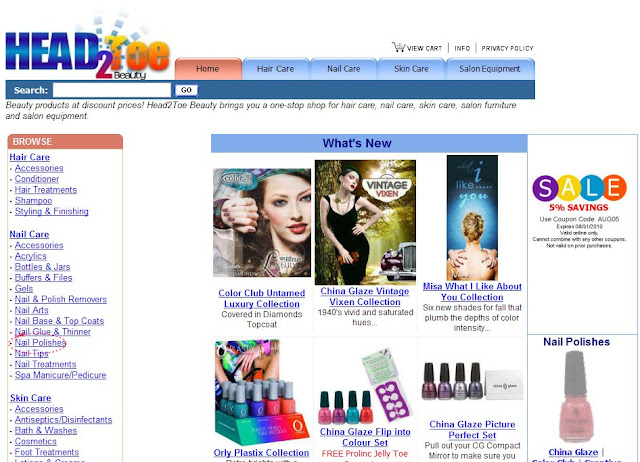Screen dimensions: 640x462
Task: Open Styling & Finishing link
Action: point(51,211)
